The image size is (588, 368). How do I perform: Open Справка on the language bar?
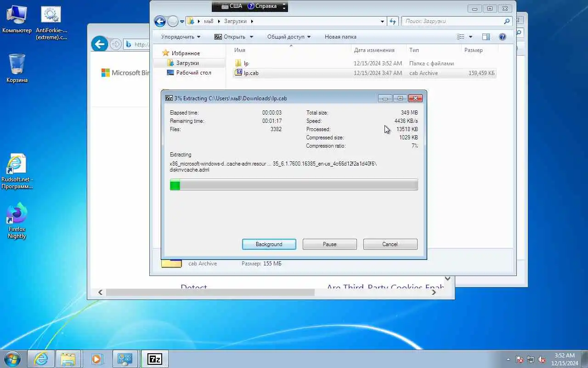pyautogui.click(x=262, y=6)
